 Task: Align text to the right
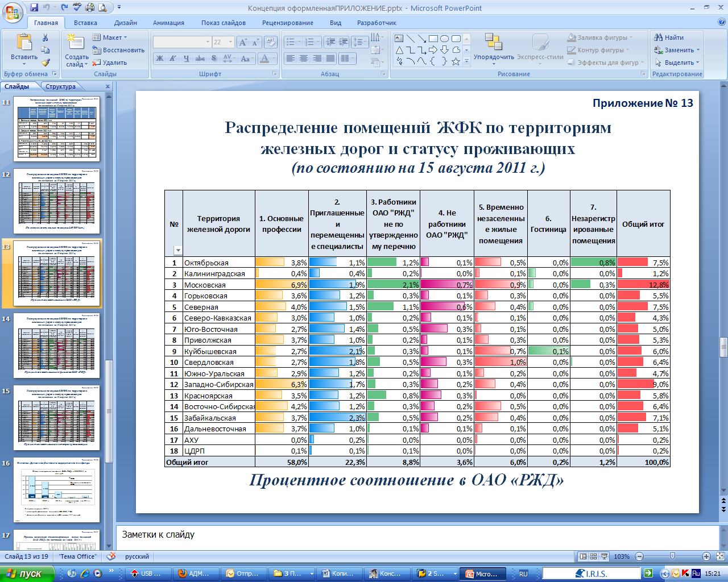point(317,58)
